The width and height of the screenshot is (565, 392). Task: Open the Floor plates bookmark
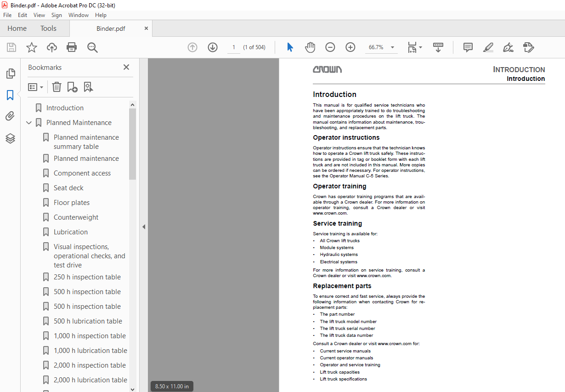point(72,203)
